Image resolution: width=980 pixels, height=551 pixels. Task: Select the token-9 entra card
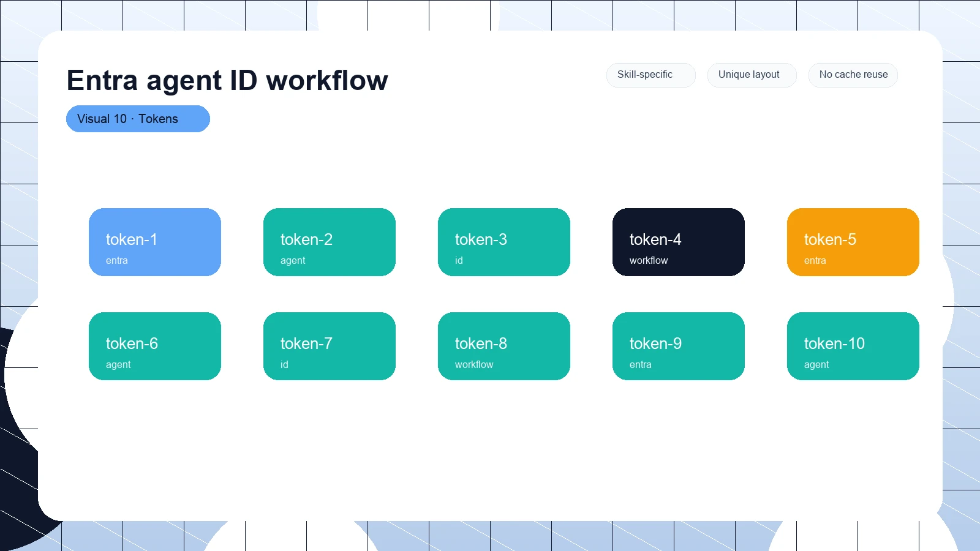coord(679,346)
